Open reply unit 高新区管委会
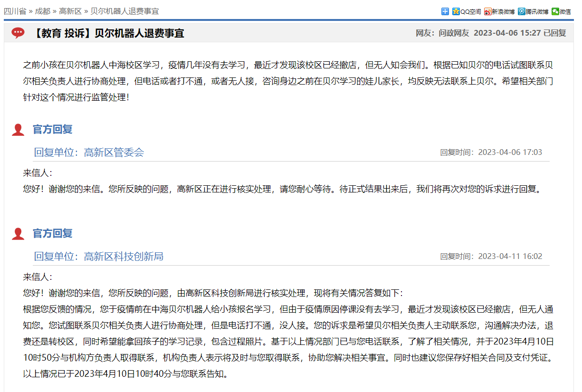The height and width of the screenshot is (392, 582). pyautogui.click(x=114, y=153)
